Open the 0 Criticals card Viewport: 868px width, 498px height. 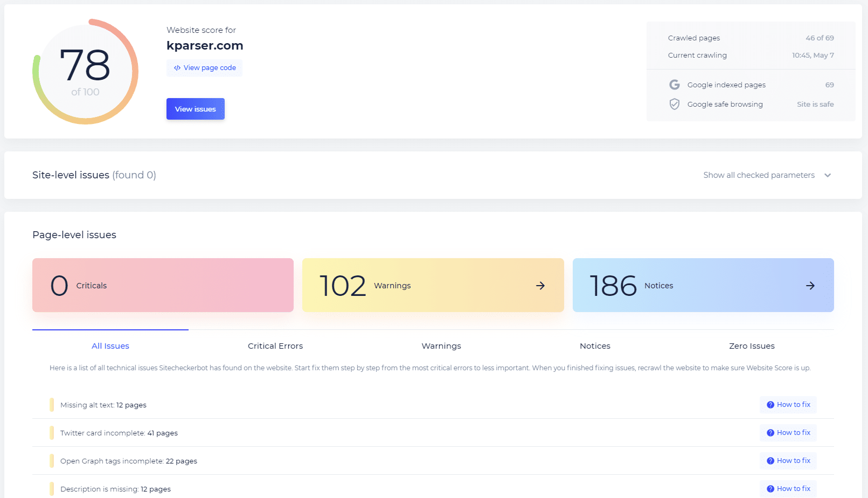[163, 285]
